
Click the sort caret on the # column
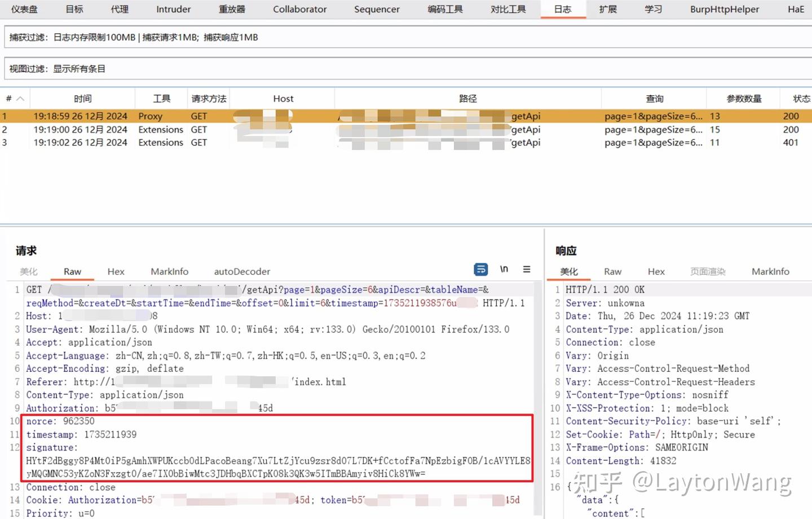(20, 98)
